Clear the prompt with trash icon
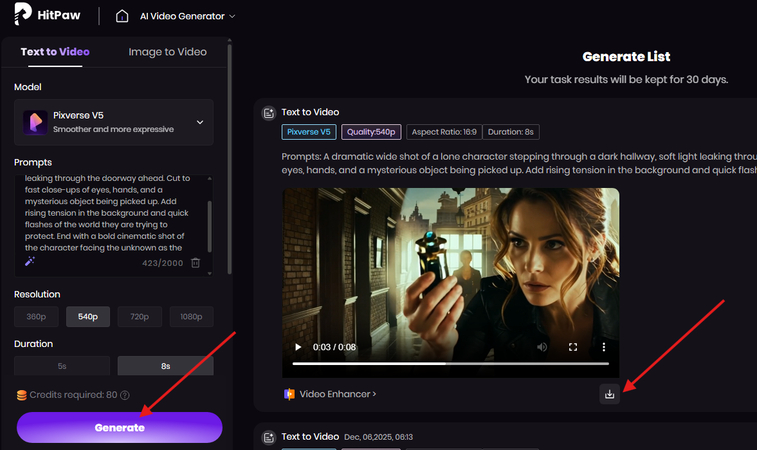The image size is (757, 450). [196, 263]
